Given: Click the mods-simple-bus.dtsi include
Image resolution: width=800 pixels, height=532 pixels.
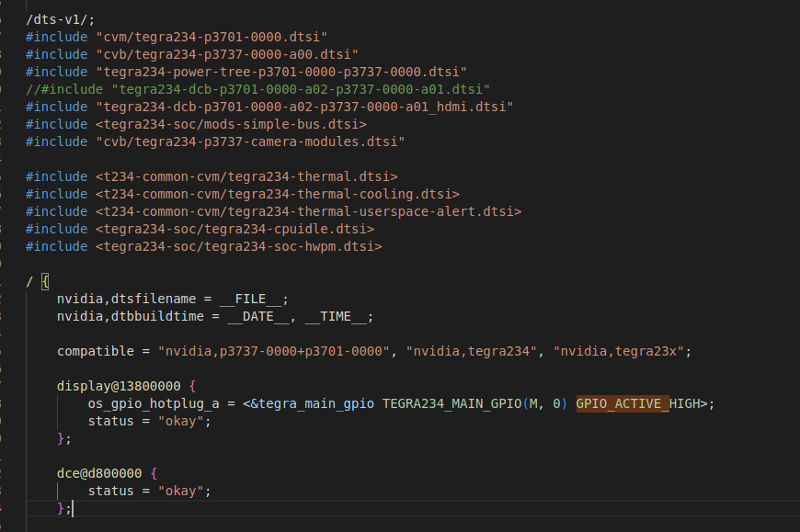Looking at the screenshot, I should (231, 124).
